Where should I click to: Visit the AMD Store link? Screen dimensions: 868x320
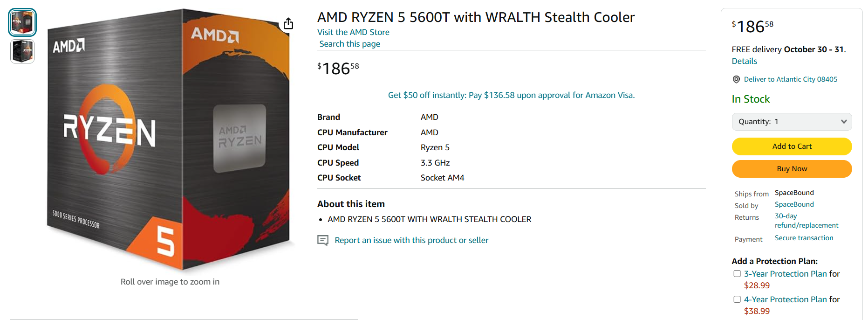pos(353,32)
